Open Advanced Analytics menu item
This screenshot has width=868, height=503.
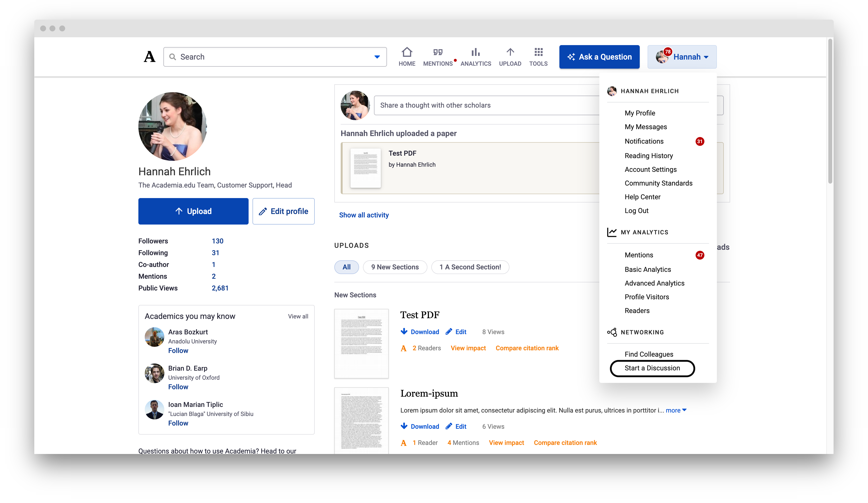tap(654, 283)
